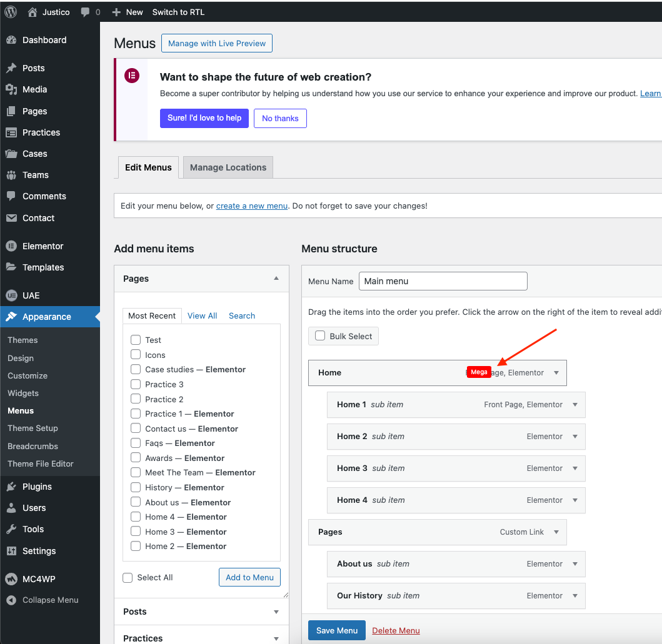The image size is (662, 644).
Task: Check the Bulk Select checkbox
Action: [x=320, y=336]
